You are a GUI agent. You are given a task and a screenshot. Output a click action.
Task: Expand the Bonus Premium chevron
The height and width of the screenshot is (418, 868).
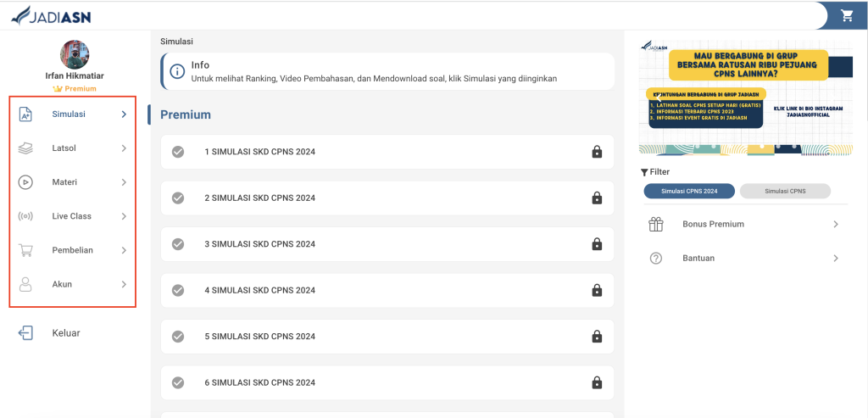(835, 225)
